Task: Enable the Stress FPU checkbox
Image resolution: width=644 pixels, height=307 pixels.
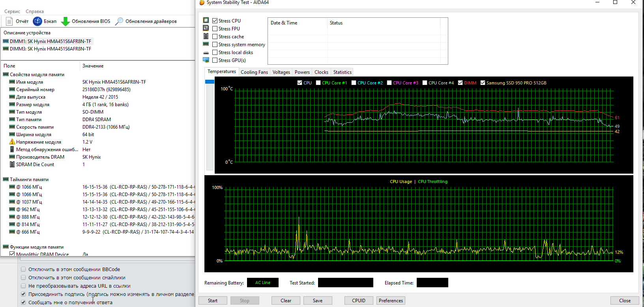Action: [215, 29]
